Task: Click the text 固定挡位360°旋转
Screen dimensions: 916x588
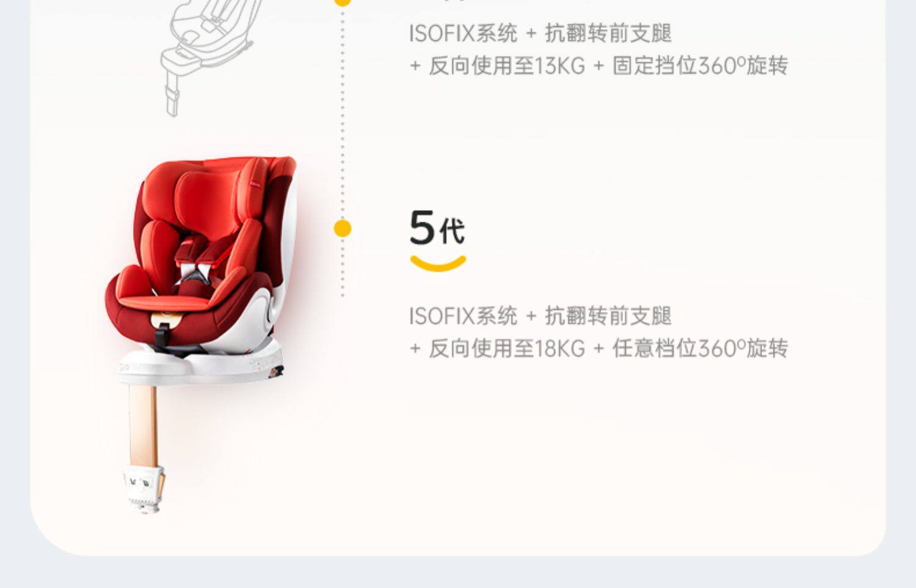Action: [x=700, y=65]
